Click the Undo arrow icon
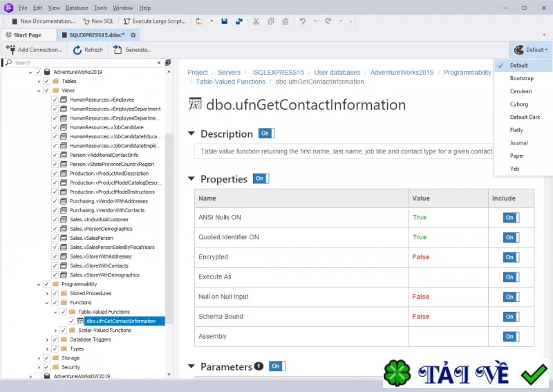Image resolution: width=553 pixels, height=392 pixels. pyautogui.click(x=303, y=21)
